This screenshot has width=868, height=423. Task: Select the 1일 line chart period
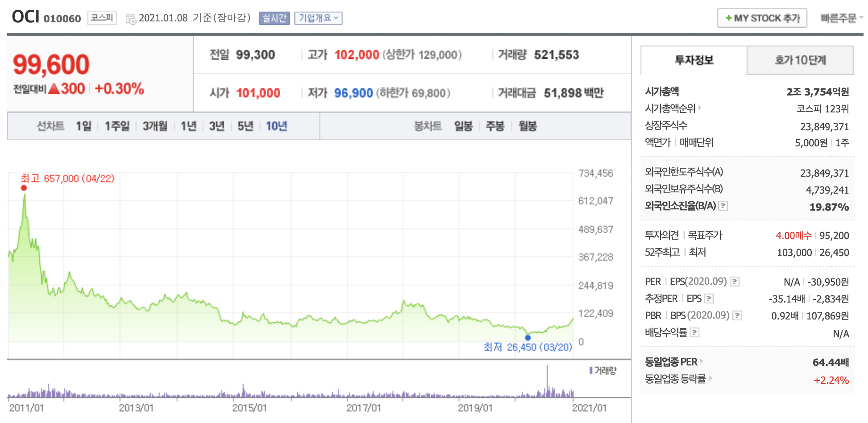coord(83,126)
